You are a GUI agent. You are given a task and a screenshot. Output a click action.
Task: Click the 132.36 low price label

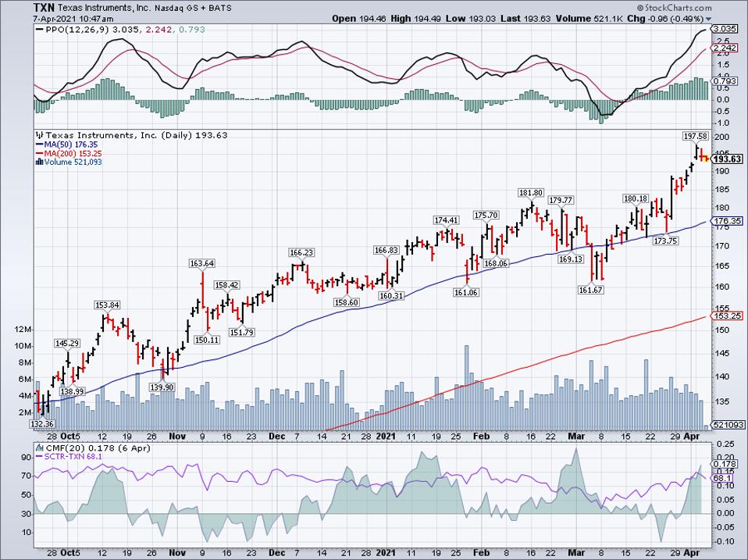coord(41,424)
